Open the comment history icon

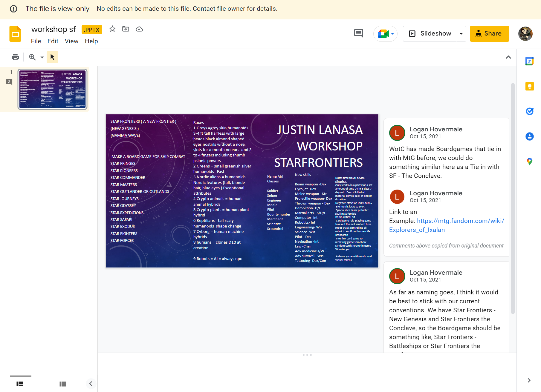tap(358, 33)
